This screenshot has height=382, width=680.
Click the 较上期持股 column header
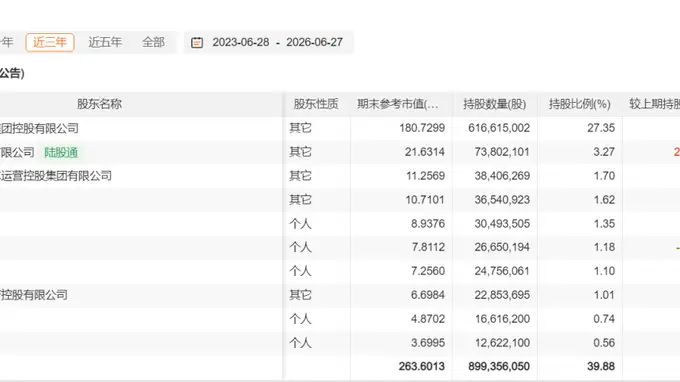click(x=654, y=104)
